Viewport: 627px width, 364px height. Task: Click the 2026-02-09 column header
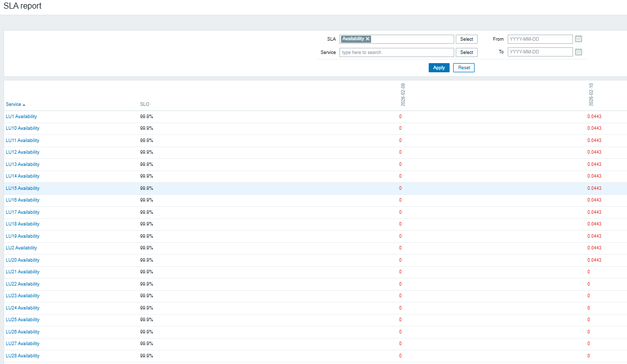pyautogui.click(x=403, y=94)
